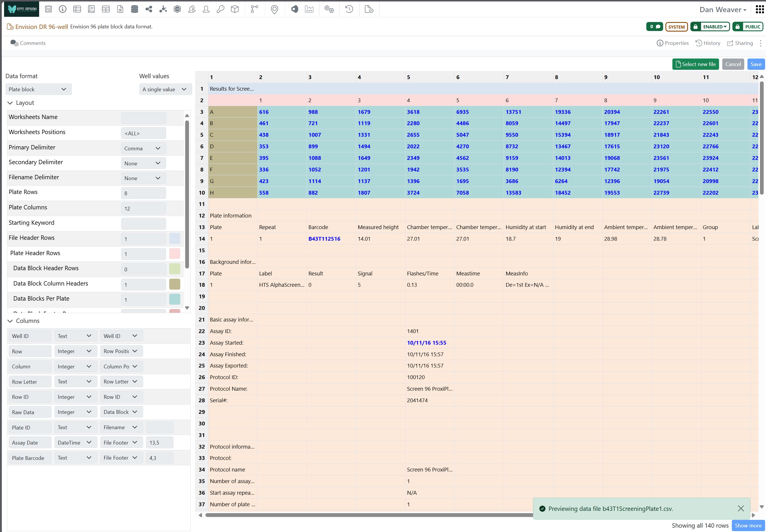Click the Plate Rows input field
Image resolution: width=766 pixels, height=532 pixels.
click(143, 193)
